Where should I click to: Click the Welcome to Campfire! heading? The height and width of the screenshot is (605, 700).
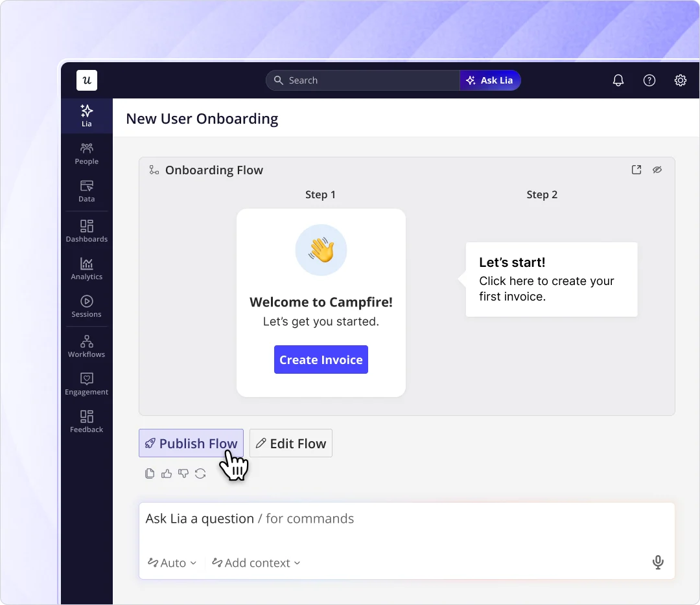point(321,302)
